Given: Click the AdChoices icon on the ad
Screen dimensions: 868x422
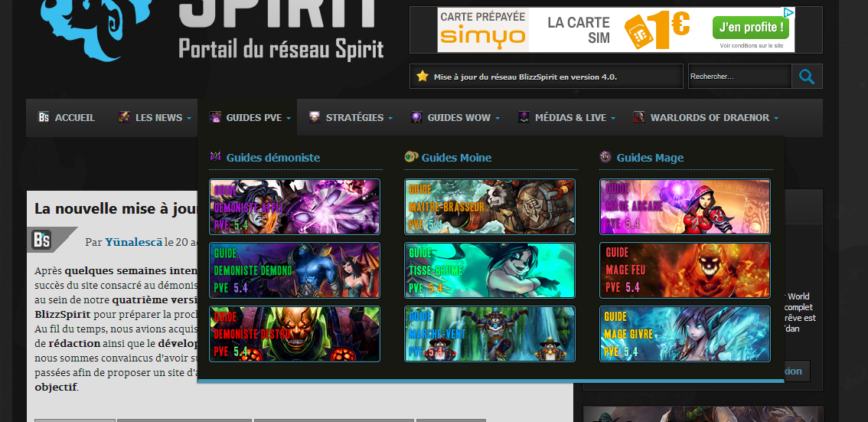Looking at the screenshot, I should (789, 13).
